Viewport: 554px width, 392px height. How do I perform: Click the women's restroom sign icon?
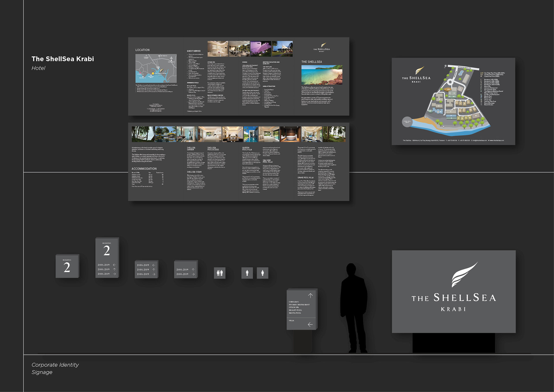point(262,273)
